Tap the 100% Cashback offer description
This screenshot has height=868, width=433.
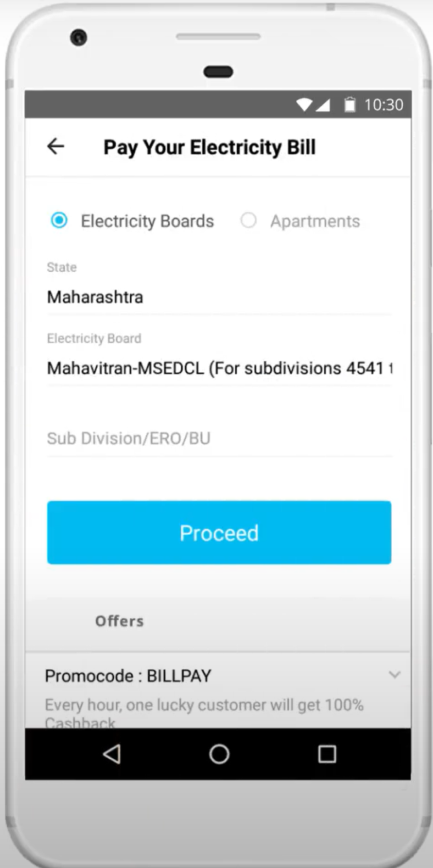coord(204,705)
